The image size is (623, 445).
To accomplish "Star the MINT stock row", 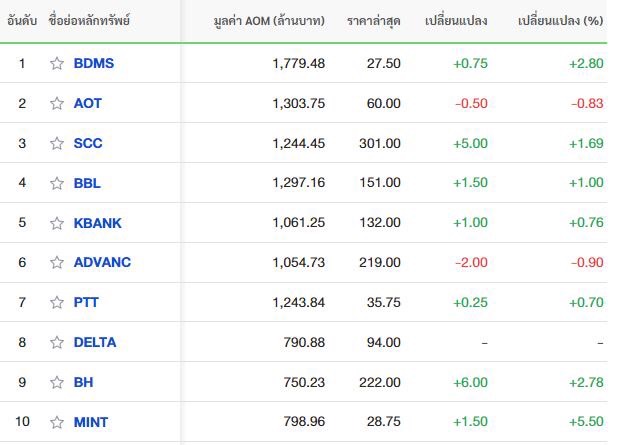I will point(57,422).
